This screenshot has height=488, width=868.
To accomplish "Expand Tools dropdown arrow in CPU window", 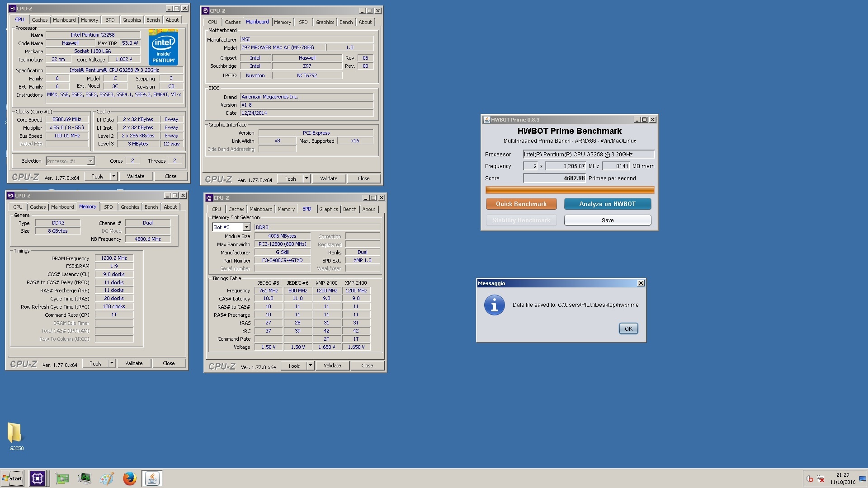I will point(113,176).
